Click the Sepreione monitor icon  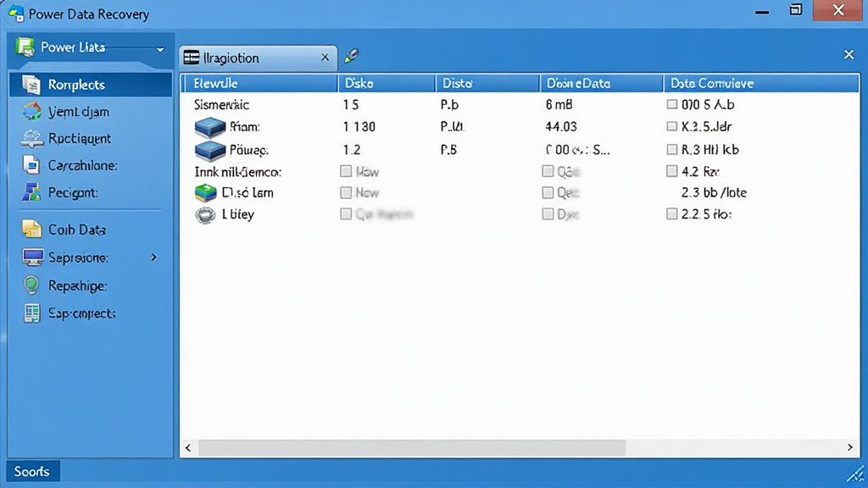(33, 258)
